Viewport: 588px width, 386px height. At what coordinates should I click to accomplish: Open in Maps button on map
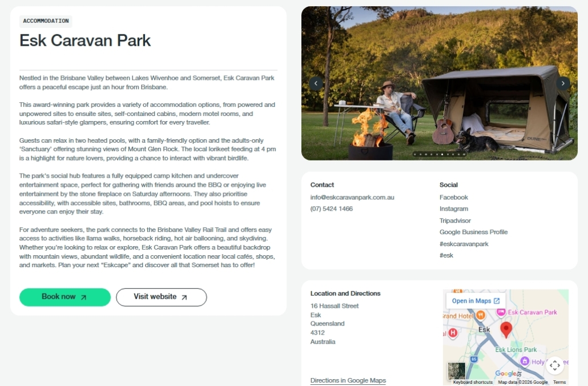point(476,301)
